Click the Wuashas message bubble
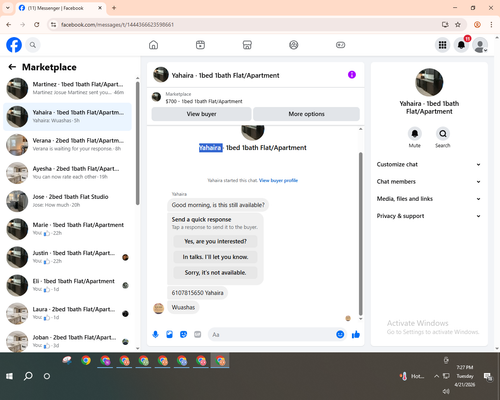The width and height of the screenshot is (500, 400). click(x=183, y=307)
